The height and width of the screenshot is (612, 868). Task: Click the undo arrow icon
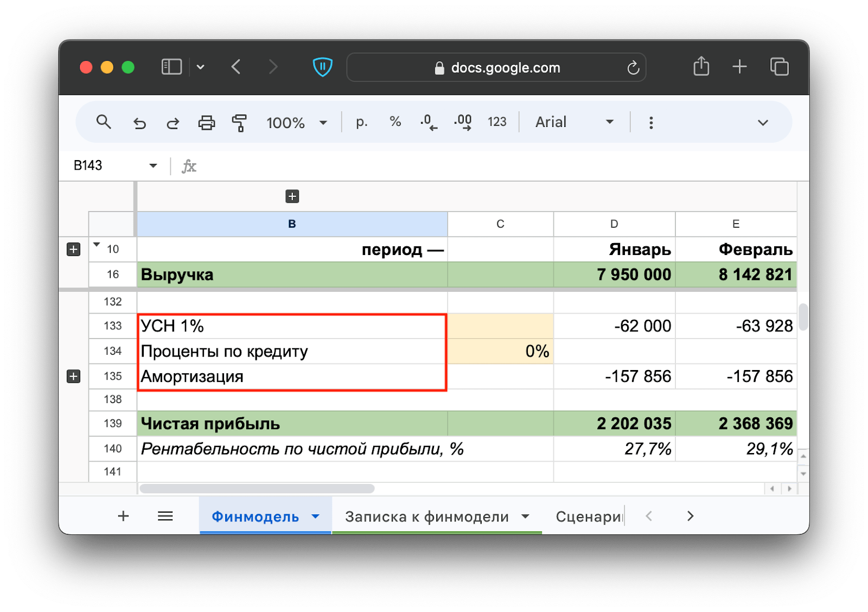[x=139, y=123]
